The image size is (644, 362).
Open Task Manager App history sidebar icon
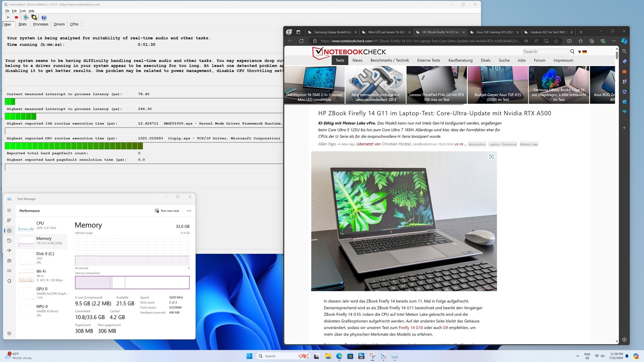click(x=9, y=241)
